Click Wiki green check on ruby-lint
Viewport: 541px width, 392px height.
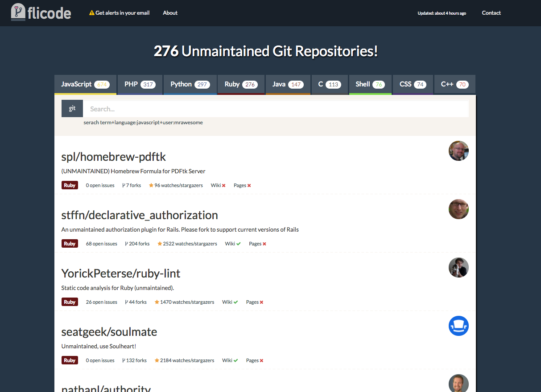click(x=235, y=302)
